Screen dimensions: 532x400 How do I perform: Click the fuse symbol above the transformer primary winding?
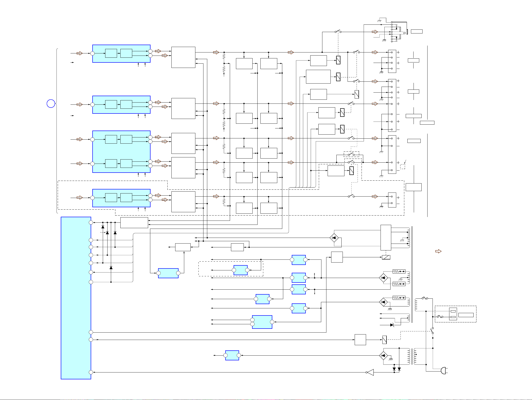coord(425,298)
